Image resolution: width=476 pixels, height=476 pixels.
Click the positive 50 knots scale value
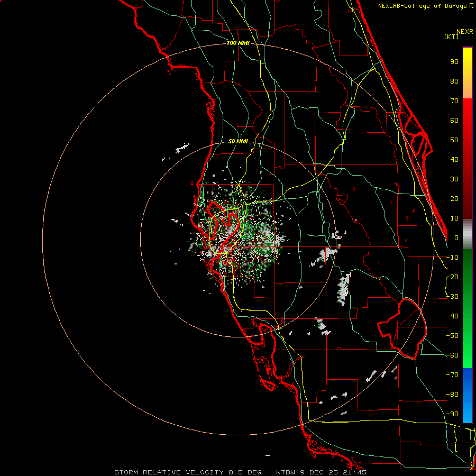tap(454, 140)
